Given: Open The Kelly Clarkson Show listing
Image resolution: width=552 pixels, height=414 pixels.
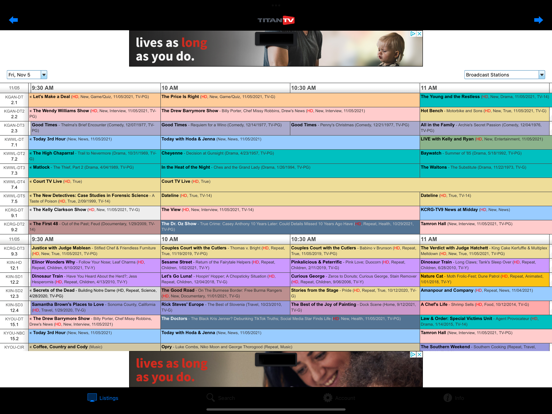Looking at the screenshot, I should (94, 213).
